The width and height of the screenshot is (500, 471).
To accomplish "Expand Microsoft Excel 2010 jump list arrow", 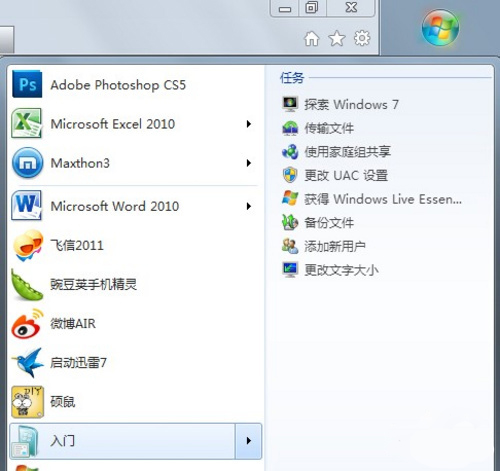I will tap(249, 124).
